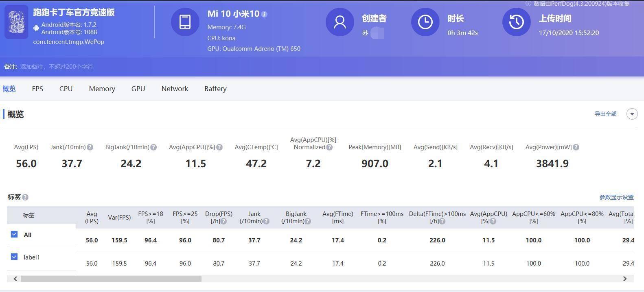Switch to the GPU tab
644x292 pixels.
[138, 89]
